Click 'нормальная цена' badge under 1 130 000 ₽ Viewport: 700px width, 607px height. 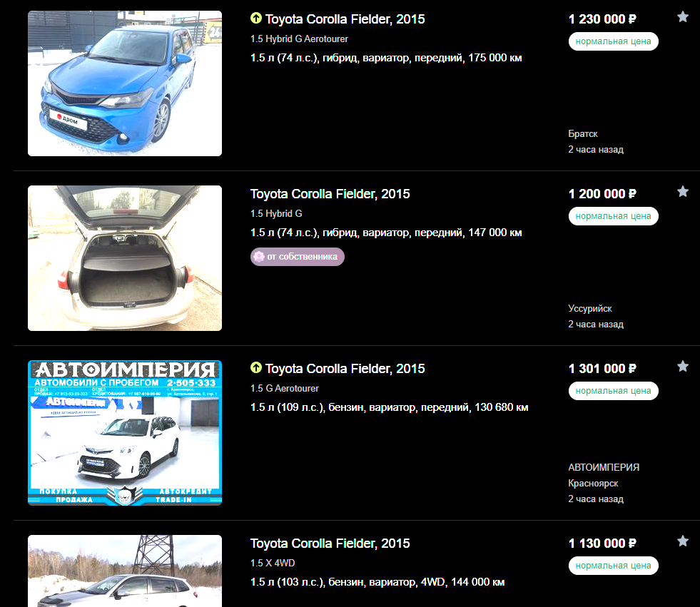[x=613, y=566]
